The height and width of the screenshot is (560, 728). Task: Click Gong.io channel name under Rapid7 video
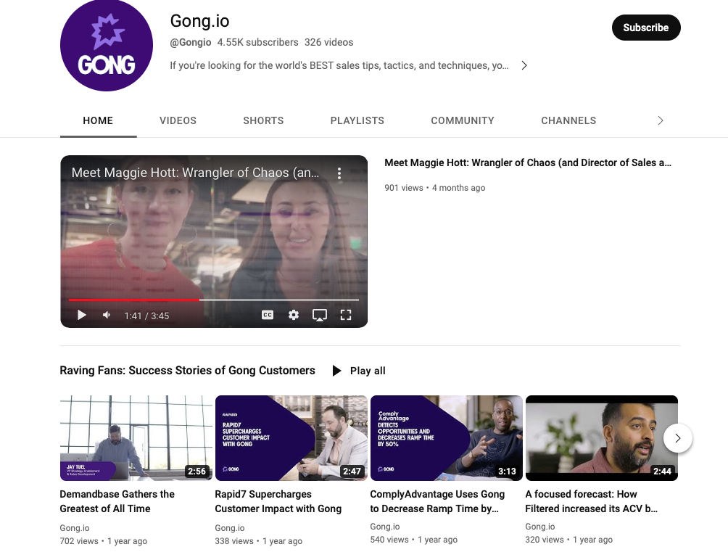[230, 528]
